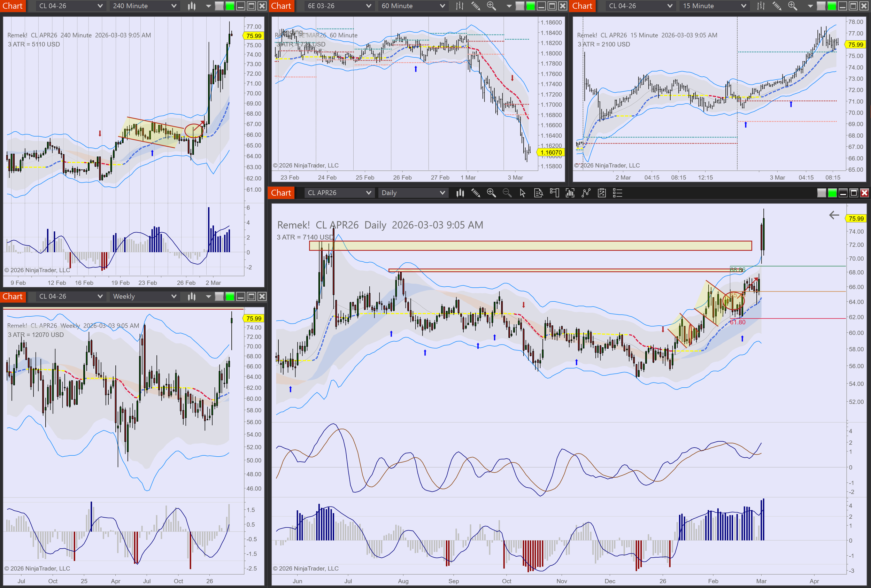
Task: Toggle green link button on 240 Minute chart
Action: click(230, 6)
